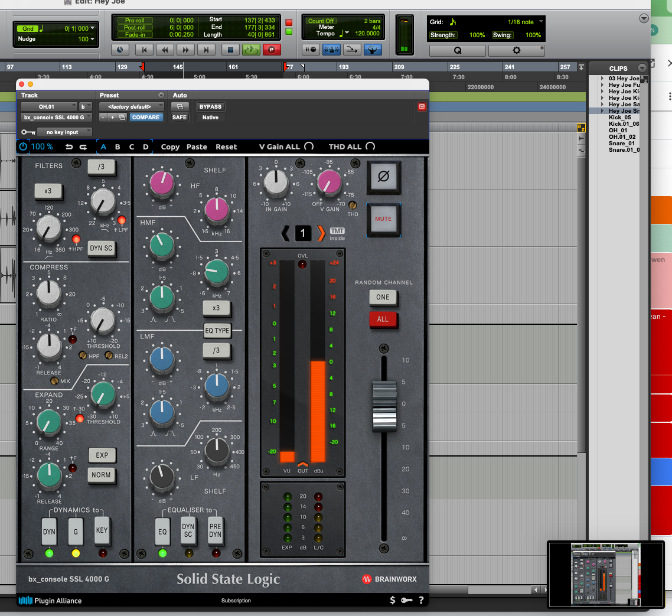This screenshot has height=616, width=672.
Task: Select settings slot A
Action: click(x=103, y=146)
